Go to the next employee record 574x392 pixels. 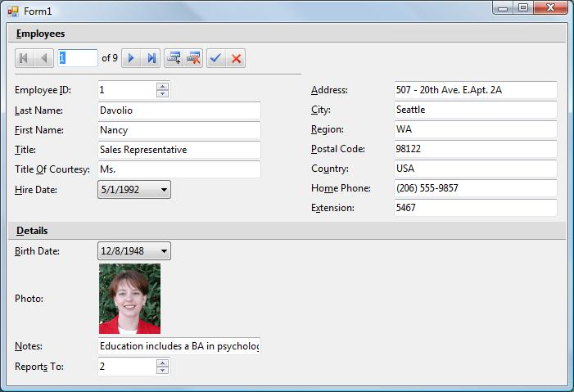point(131,58)
